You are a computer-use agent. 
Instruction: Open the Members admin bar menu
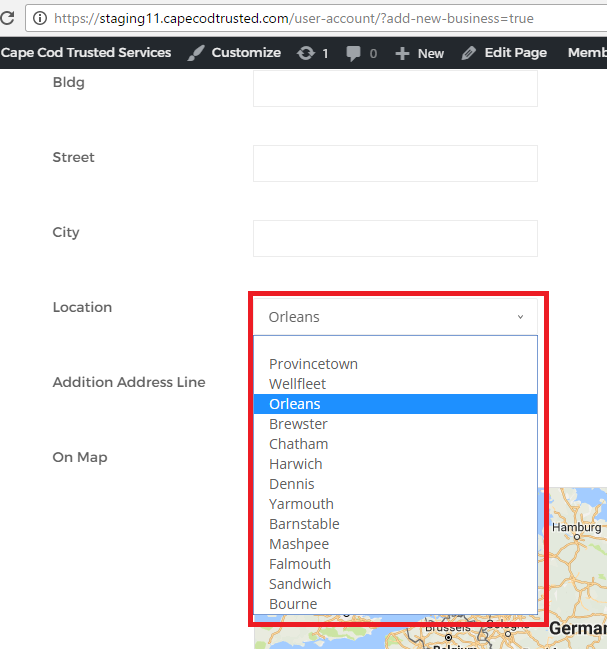pyautogui.click(x=586, y=53)
